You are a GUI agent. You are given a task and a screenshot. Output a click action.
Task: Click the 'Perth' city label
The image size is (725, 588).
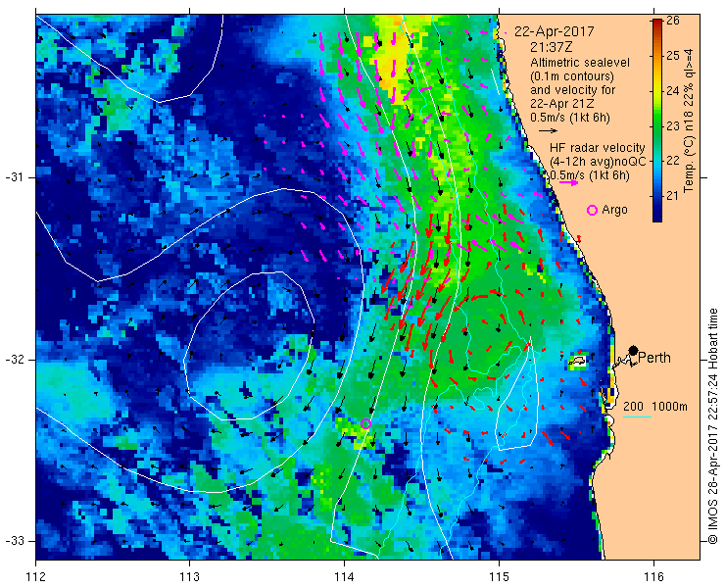point(654,358)
